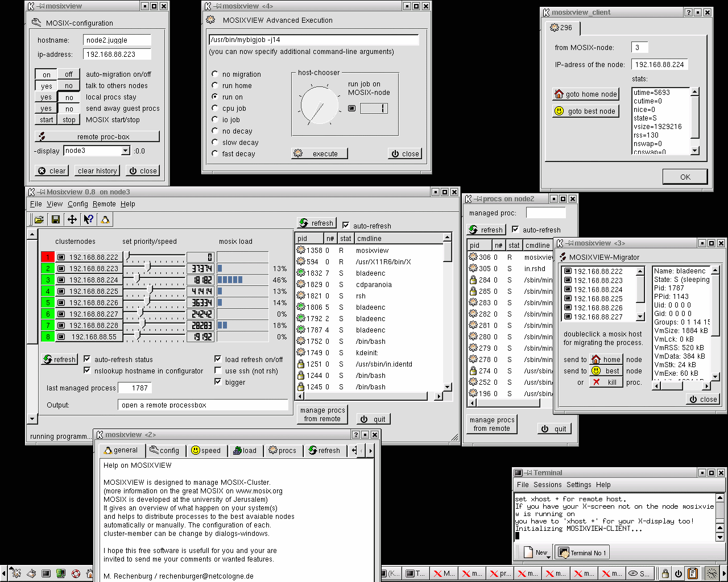Click the managed proc input field
This screenshot has height=582, width=728.
[546, 213]
